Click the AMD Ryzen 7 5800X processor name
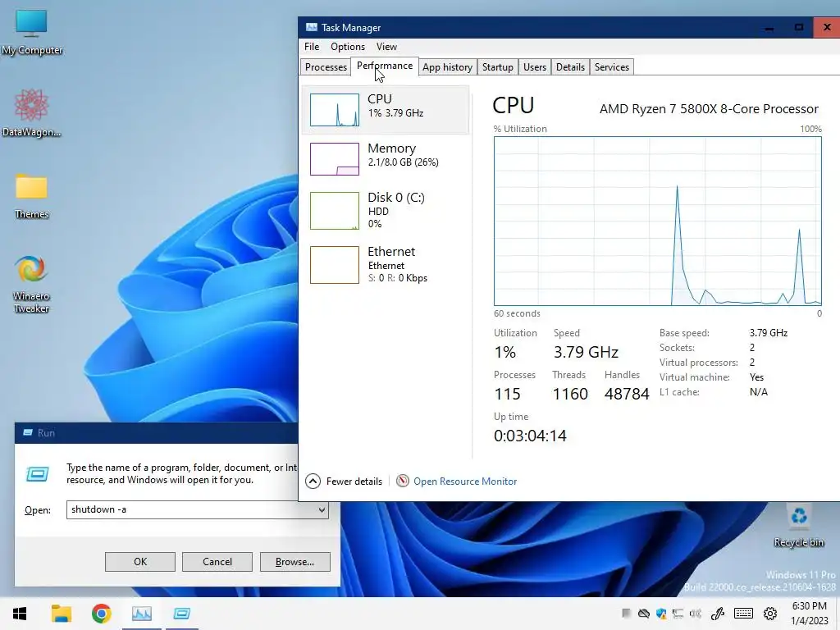 (x=709, y=109)
